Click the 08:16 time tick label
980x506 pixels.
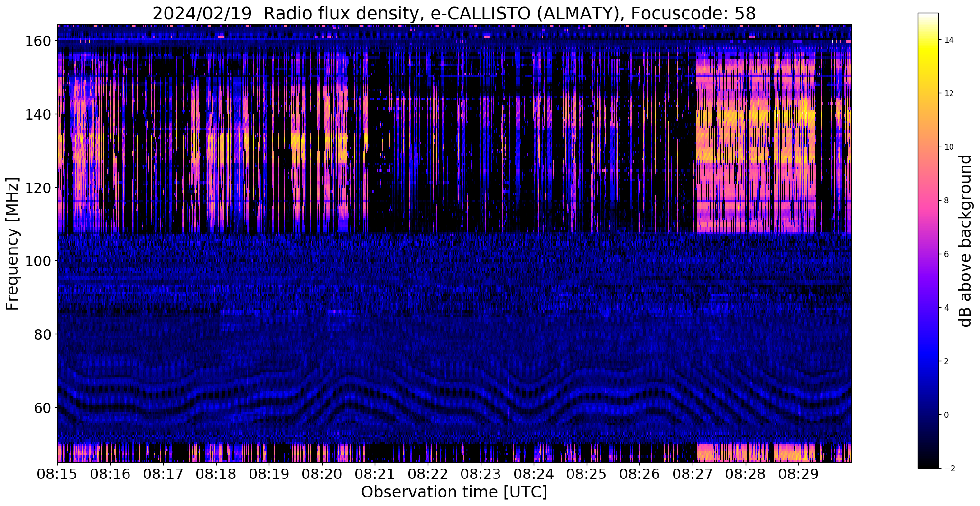point(111,474)
